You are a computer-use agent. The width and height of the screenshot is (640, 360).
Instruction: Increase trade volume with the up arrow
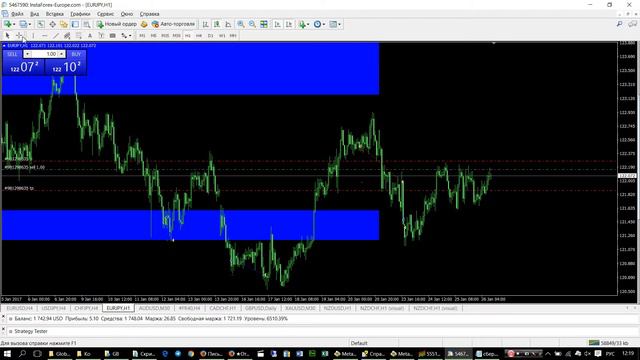coord(61,54)
